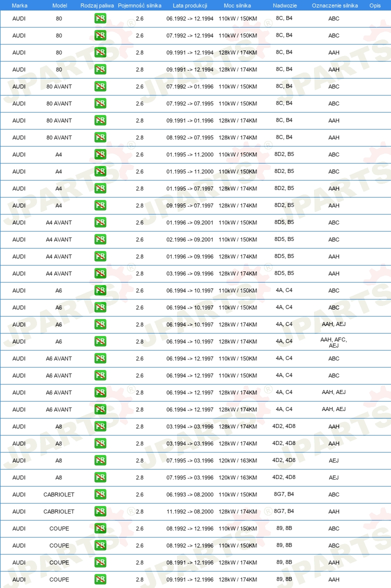Select the engine code AAH, AFC, AEJ
The height and width of the screenshot is (588, 391).
tap(333, 342)
